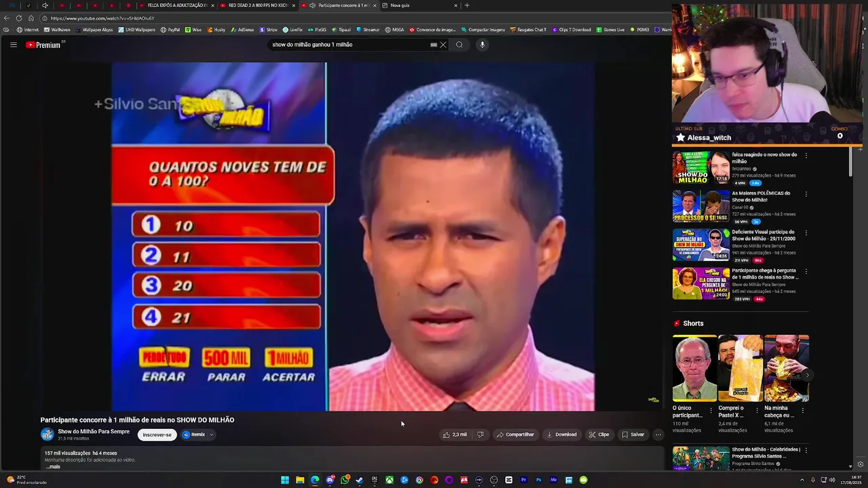
Task: Open a new tab with the plus button
Action: pos(467,5)
